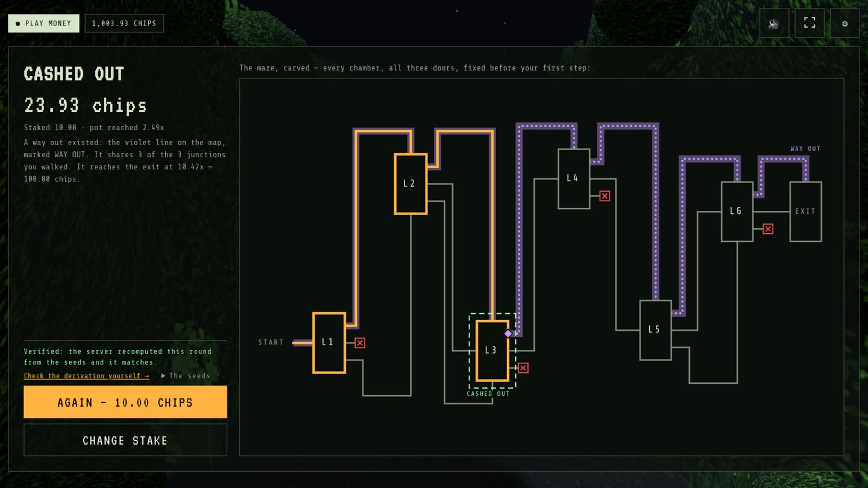This screenshot has width=868, height=488.
Task: Click the 1,003.93 CHIPS balance
Action: [124, 23]
